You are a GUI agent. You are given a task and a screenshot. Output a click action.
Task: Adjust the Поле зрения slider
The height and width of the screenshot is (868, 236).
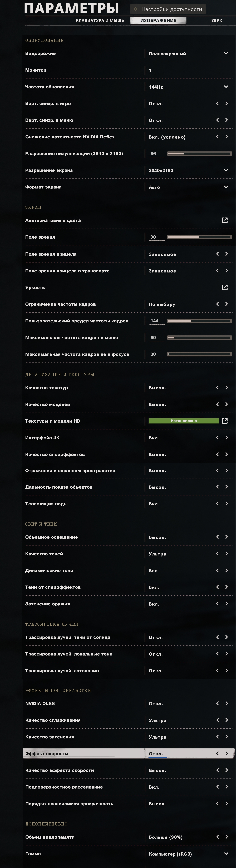tap(199, 237)
